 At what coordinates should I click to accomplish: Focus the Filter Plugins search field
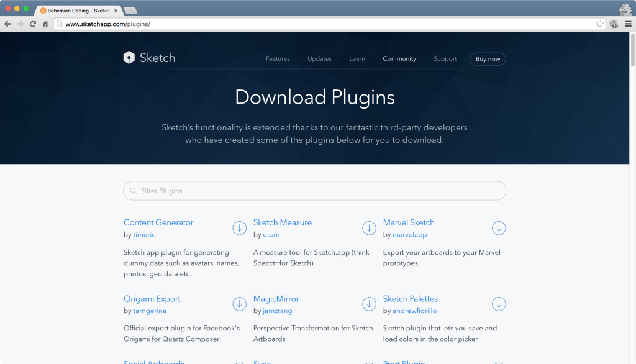[x=314, y=191]
